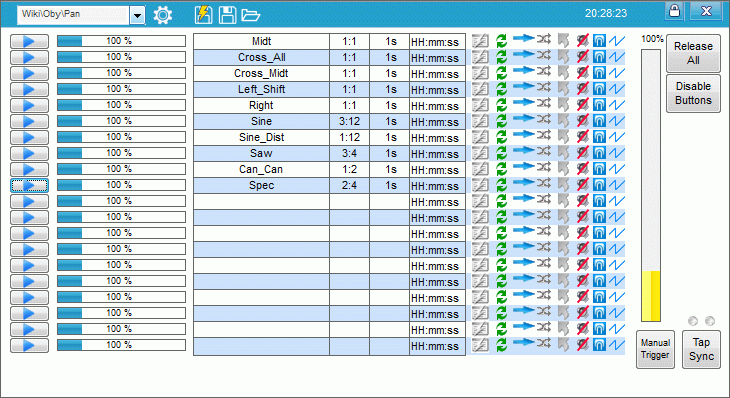Click the quick-save lightning disk icon
This screenshot has width=730, height=398.
tap(203, 15)
